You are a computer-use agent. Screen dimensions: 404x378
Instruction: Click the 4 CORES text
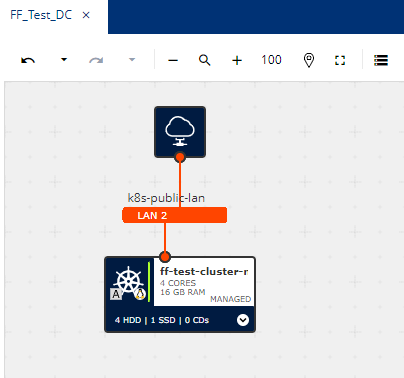178,283
